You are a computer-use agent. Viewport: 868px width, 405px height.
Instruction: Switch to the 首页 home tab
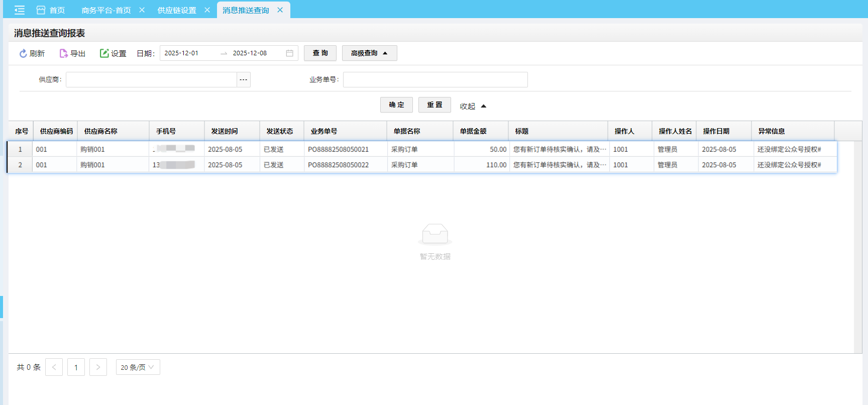(x=51, y=10)
